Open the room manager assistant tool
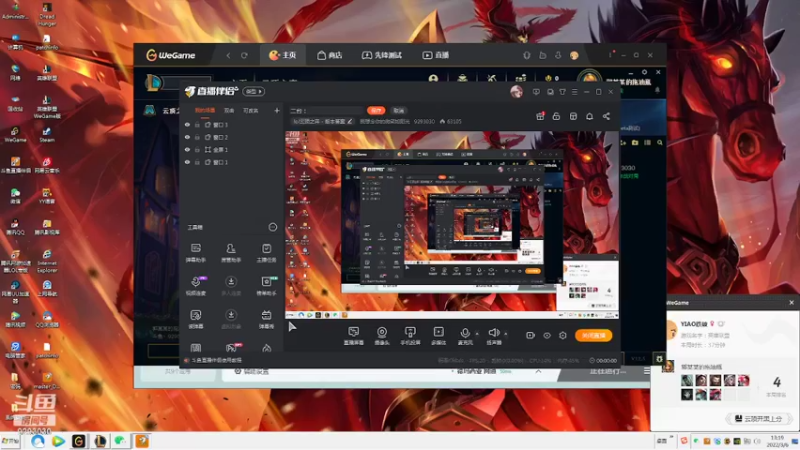The height and width of the screenshot is (450, 800). [231, 252]
